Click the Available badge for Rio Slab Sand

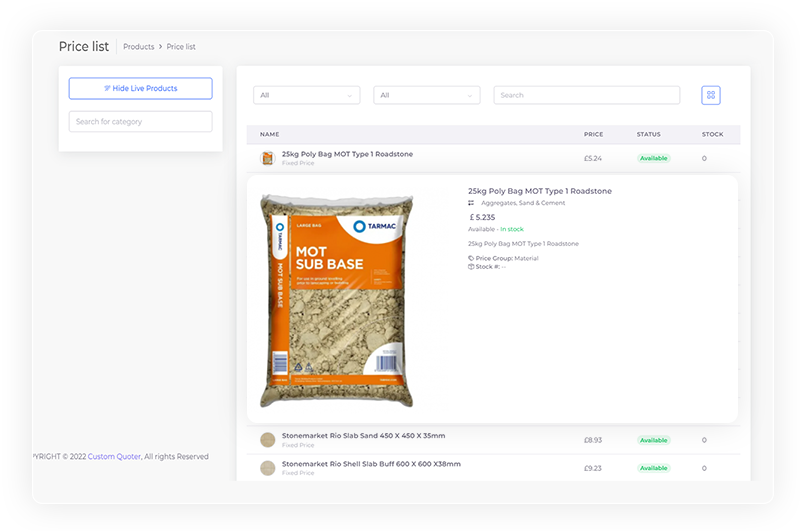pyautogui.click(x=654, y=440)
